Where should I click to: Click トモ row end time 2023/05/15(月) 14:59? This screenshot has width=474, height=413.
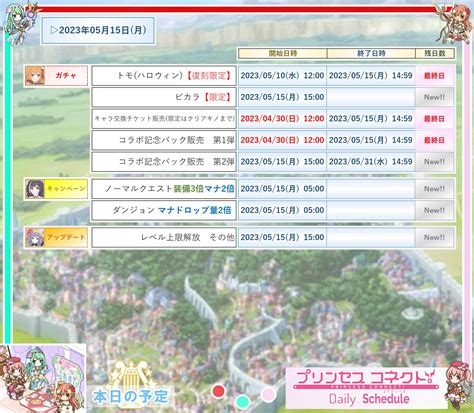point(371,76)
